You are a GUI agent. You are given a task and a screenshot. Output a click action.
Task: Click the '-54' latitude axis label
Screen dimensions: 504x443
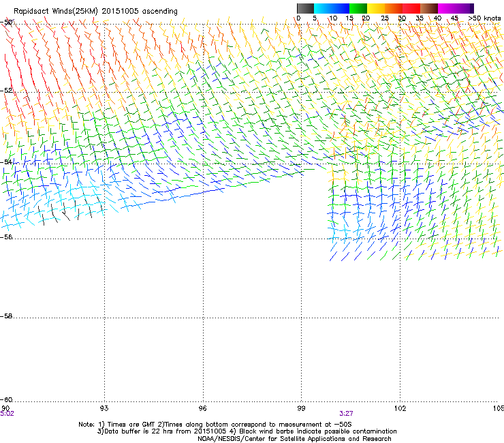pos(6,162)
